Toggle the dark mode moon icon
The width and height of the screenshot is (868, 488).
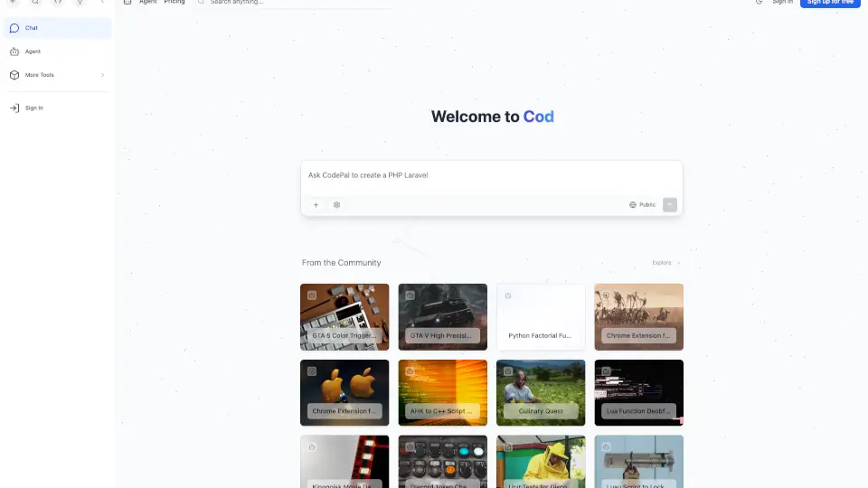(x=759, y=3)
